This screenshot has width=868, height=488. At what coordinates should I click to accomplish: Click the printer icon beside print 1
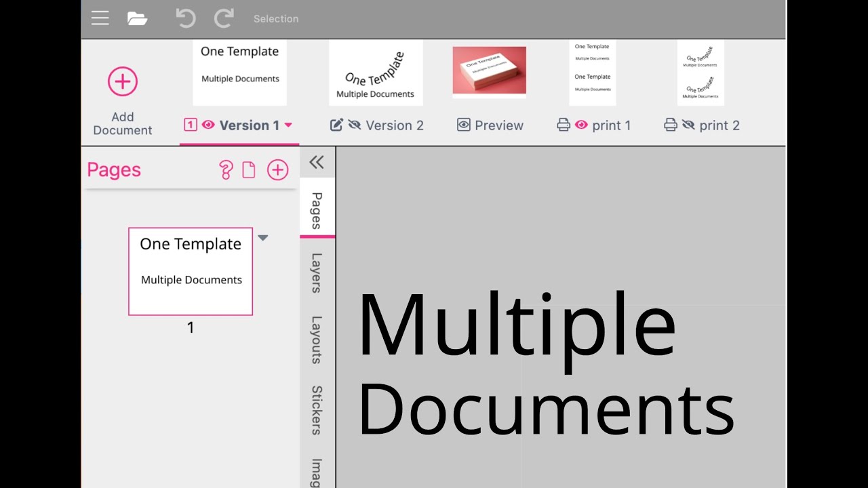click(564, 125)
